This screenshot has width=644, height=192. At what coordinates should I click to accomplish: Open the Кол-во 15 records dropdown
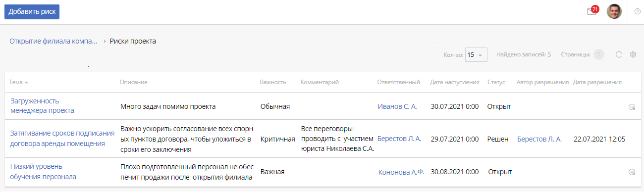pyautogui.click(x=476, y=55)
